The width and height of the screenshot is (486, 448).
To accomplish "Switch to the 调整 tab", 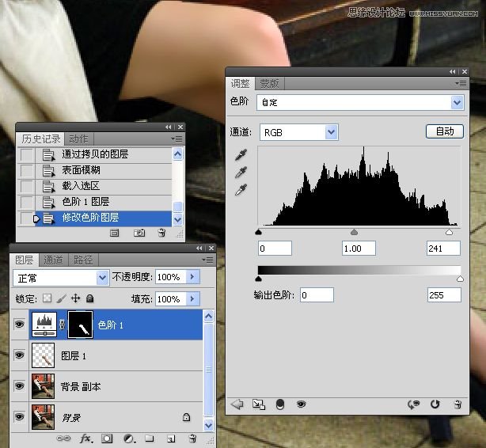I will click(240, 83).
